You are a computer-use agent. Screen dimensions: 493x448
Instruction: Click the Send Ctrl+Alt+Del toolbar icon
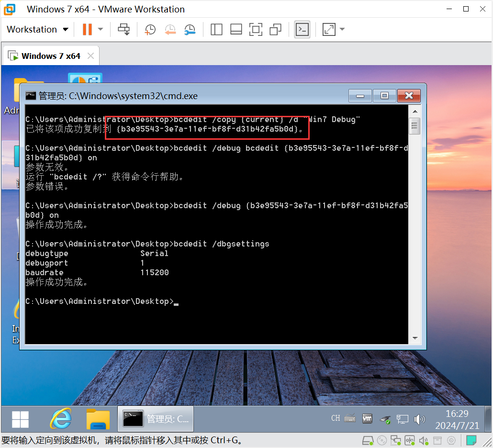(x=124, y=29)
